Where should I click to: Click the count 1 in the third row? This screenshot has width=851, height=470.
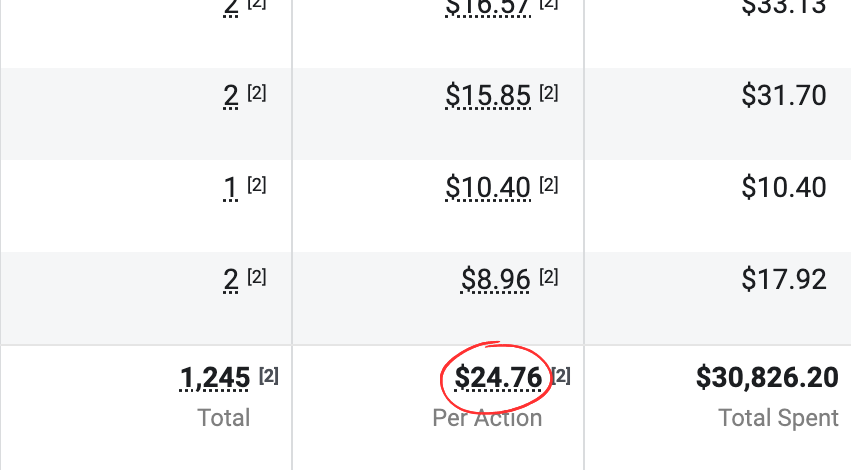click(232, 187)
